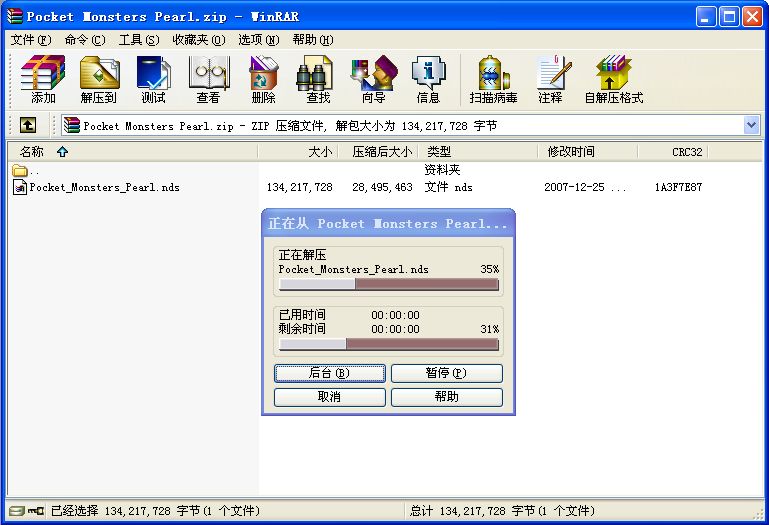Click the 正在解压 label in the dialog
This screenshot has width=769, height=525.
[302, 255]
